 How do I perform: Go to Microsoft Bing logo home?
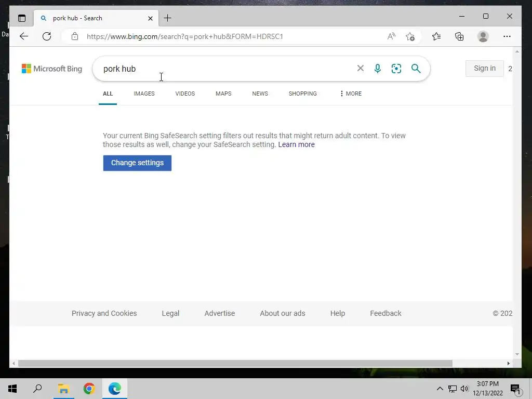(52, 69)
